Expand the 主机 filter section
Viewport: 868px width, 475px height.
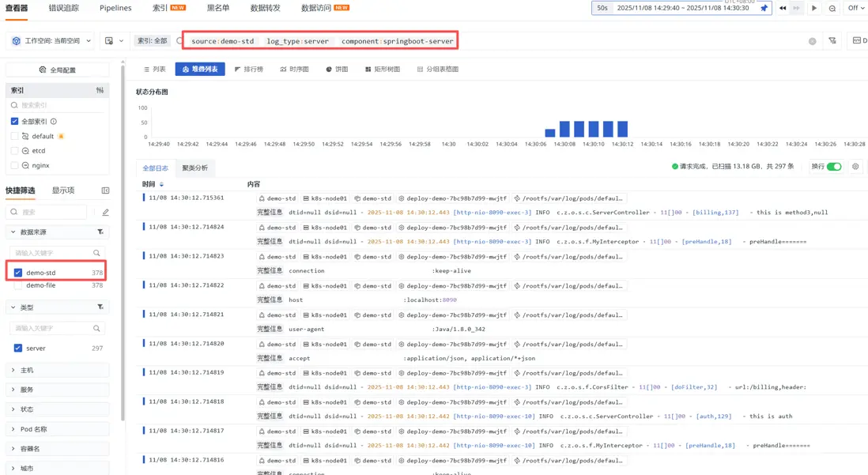pyautogui.click(x=58, y=370)
